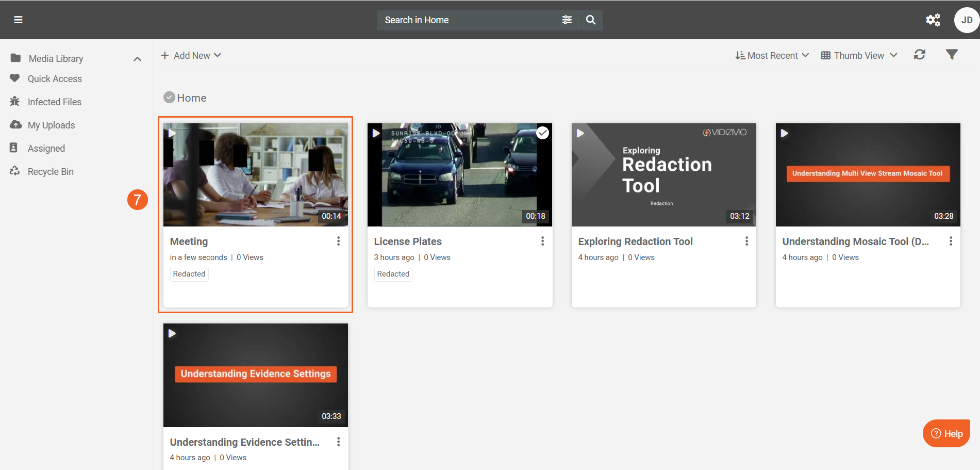Refresh the media list

(920, 55)
